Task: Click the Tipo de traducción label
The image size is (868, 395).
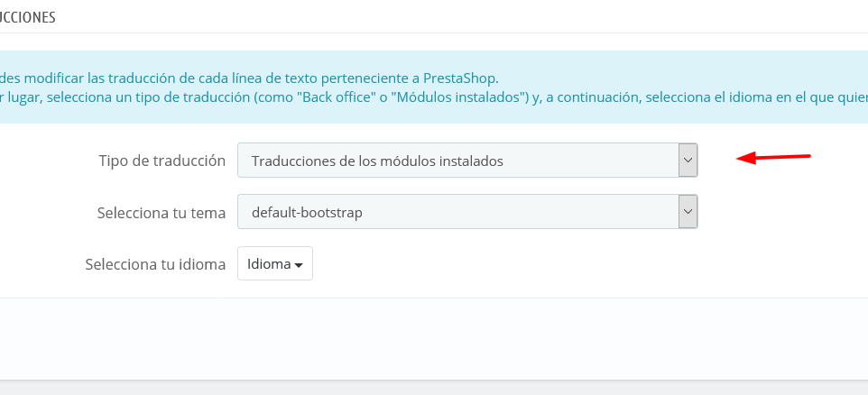Action: click(x=162, y=161)
